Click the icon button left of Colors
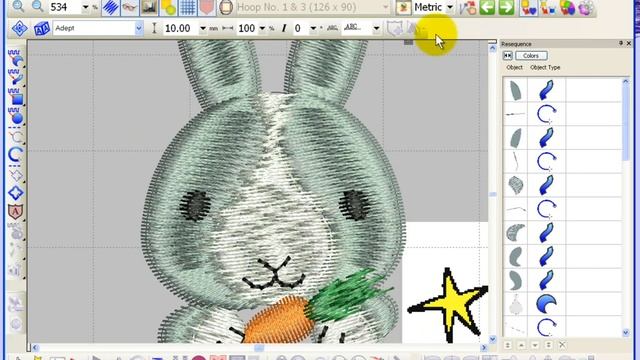640x360 pixels. [x=508, y=56]
